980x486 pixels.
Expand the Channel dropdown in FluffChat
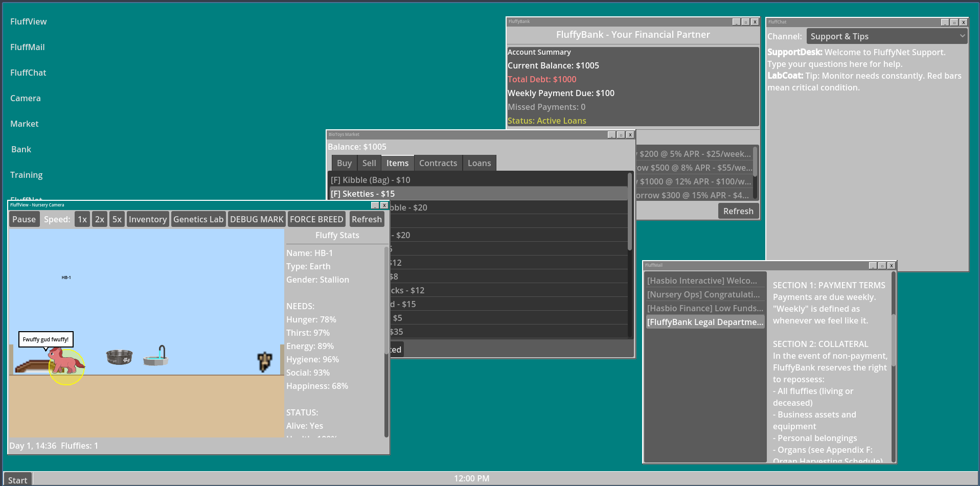pyautogui.click(x=887, y=36)
